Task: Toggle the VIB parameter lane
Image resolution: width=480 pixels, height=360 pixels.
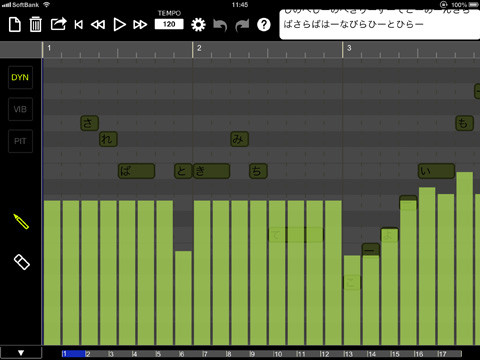Action: [20, 109]
